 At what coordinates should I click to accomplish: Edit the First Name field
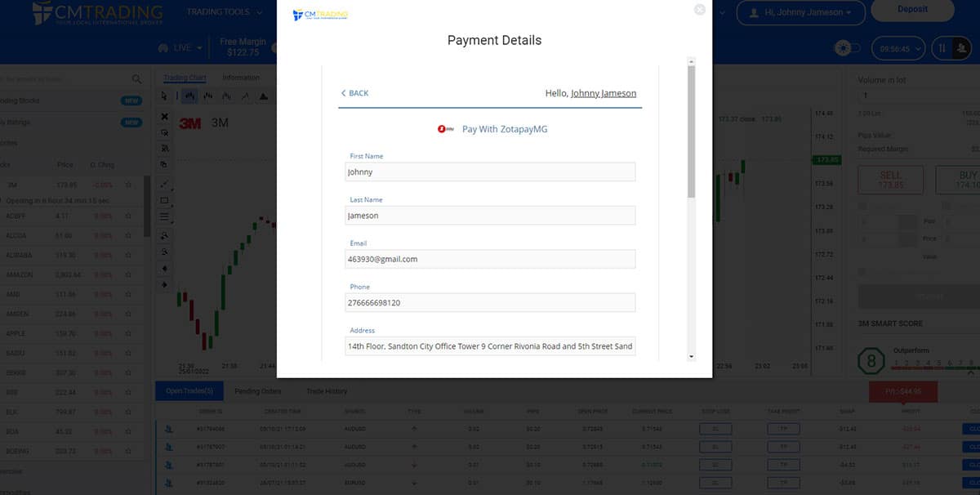coord(490,172)
